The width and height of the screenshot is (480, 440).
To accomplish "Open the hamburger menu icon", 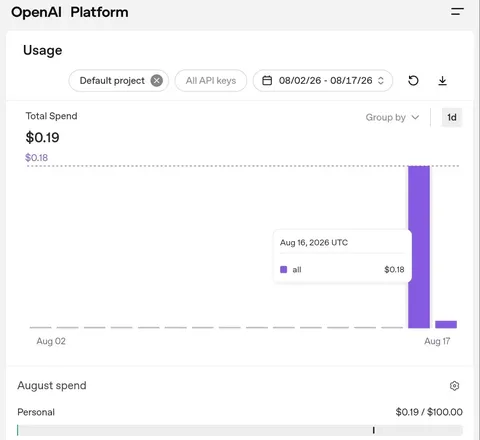I will [457, 12].
